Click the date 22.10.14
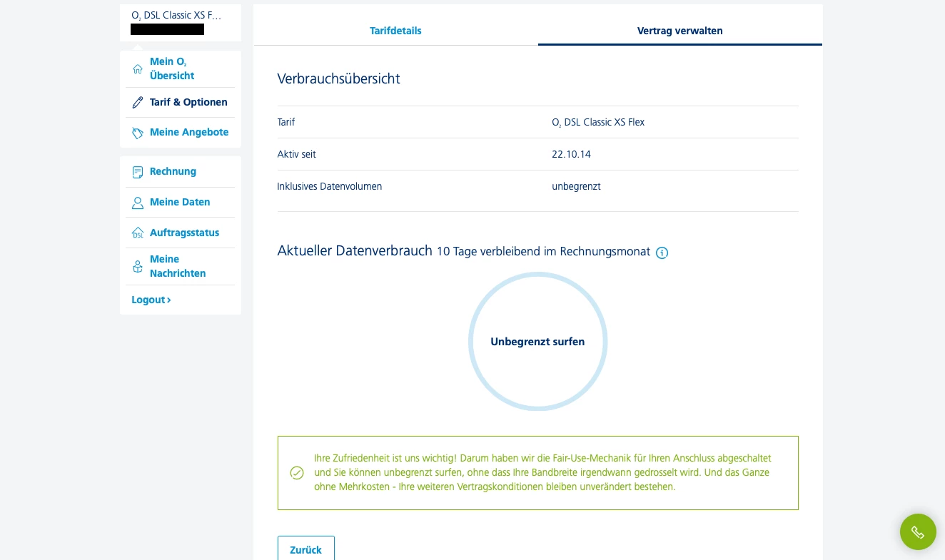The image size is (945, 560). [x=571, y=155]
